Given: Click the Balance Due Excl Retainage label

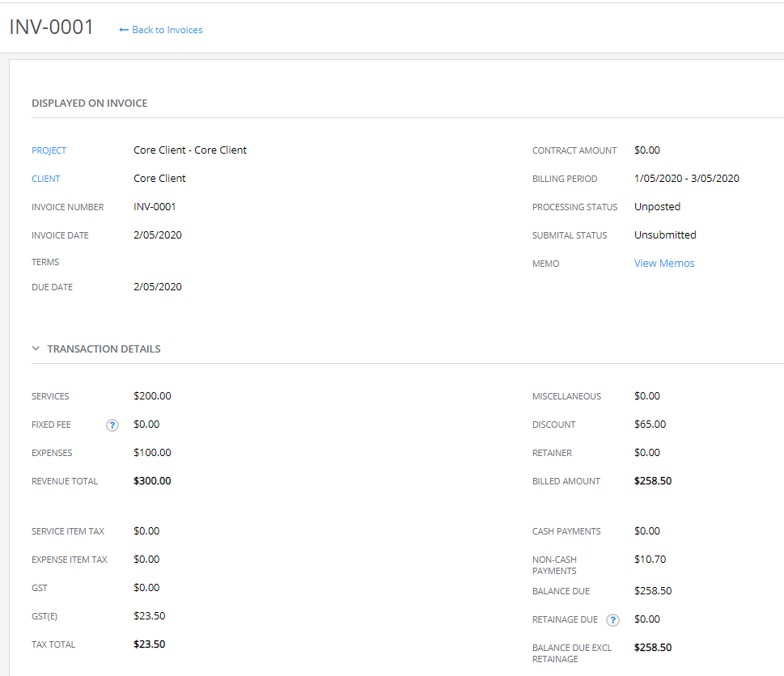Looking at the screenshot, I should [572, 653].
